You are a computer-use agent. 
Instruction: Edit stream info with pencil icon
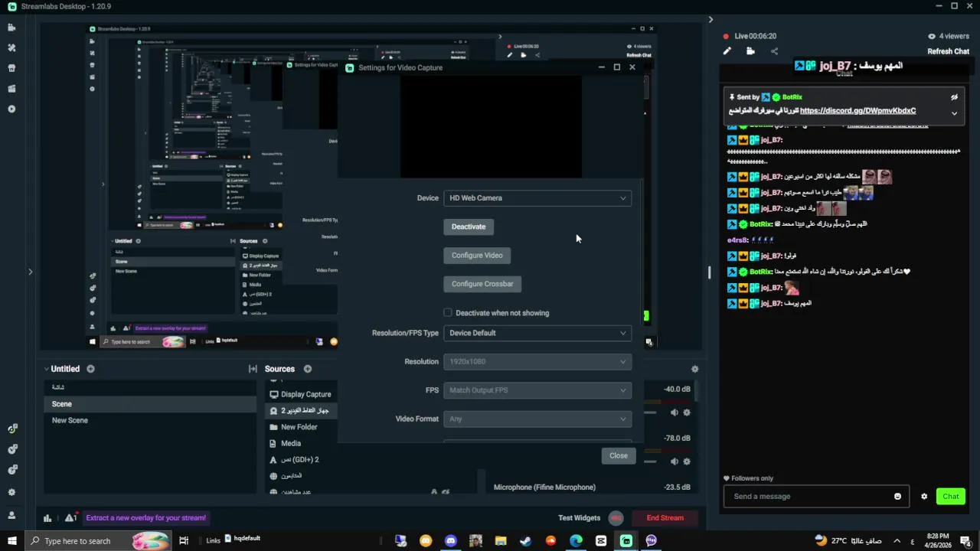point(727,51)
